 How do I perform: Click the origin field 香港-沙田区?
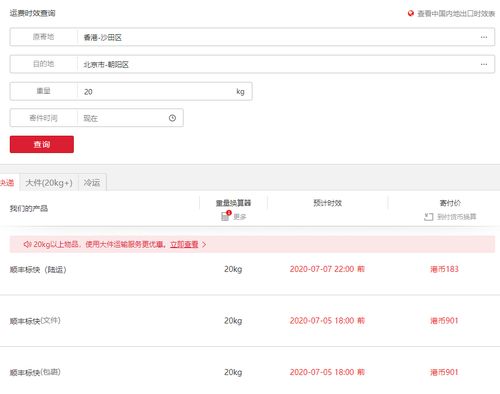pyautogui.click(x=252, y=37)
